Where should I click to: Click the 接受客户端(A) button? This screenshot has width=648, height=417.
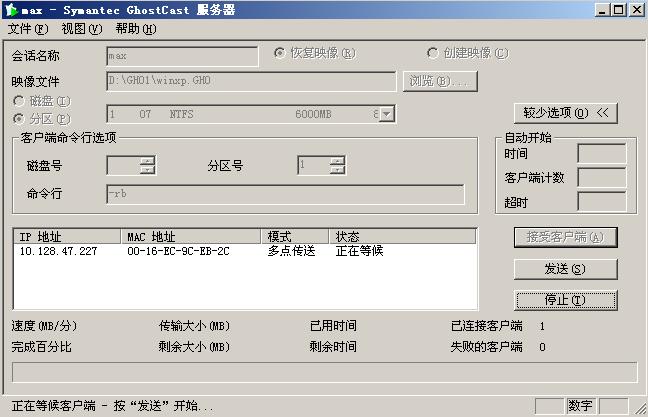[566, 237]
